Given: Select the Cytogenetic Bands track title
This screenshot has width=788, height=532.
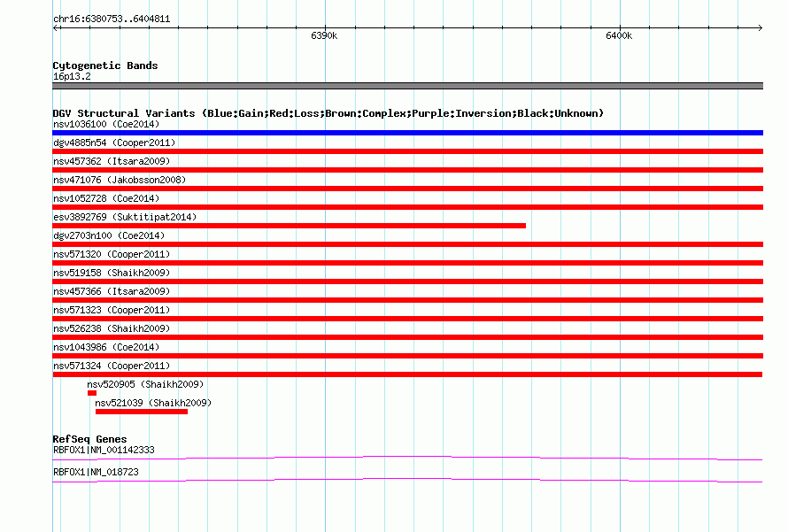Looking at the screenshot, I should pyautogui.click(x=105, y=66).
